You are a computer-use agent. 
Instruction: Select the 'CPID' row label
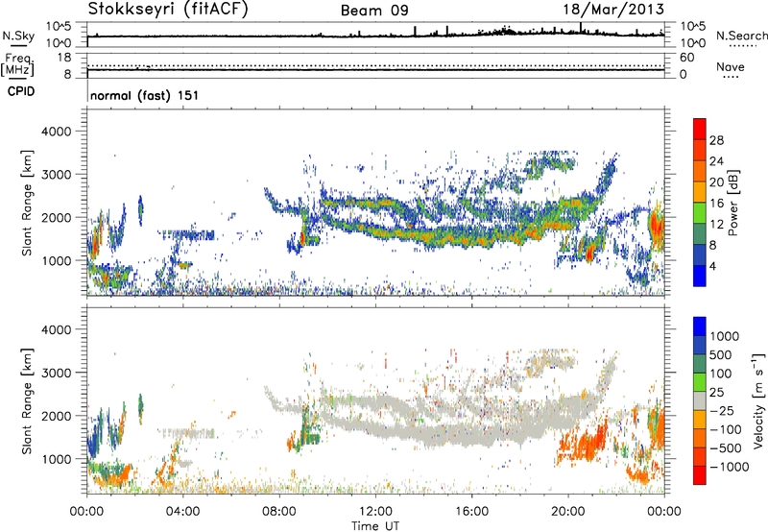21,91
